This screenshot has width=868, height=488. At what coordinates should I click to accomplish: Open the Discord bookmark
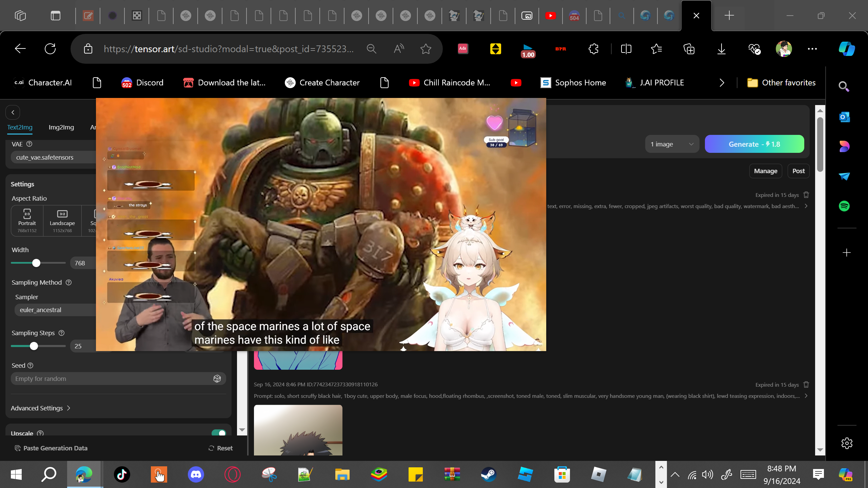142,83
